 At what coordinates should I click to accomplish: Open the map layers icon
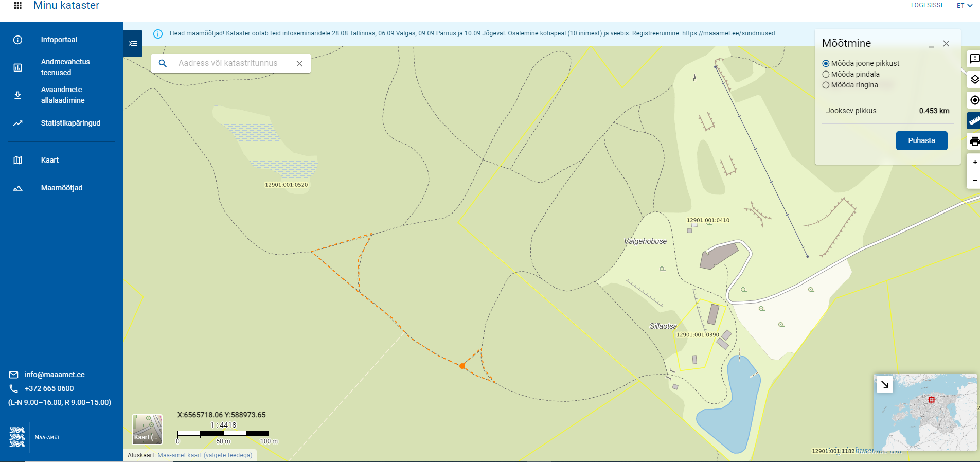coord(974,79)
